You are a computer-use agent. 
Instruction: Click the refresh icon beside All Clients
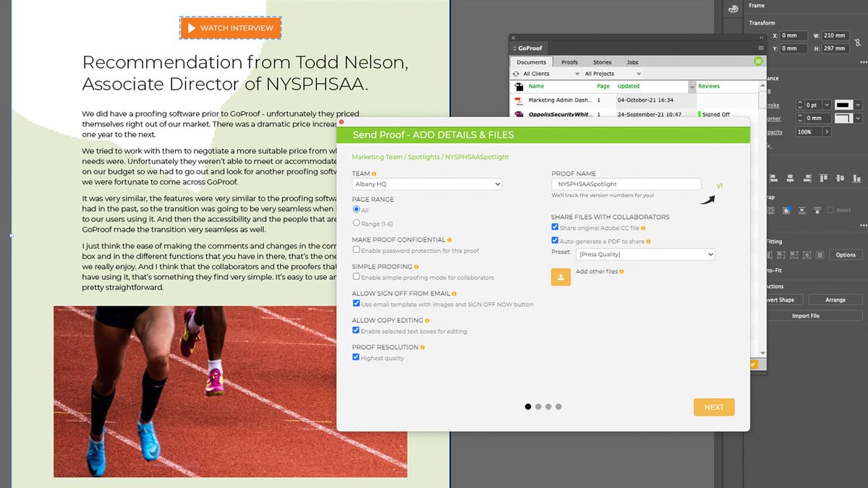pyautogui.click(x=517, y=74)
